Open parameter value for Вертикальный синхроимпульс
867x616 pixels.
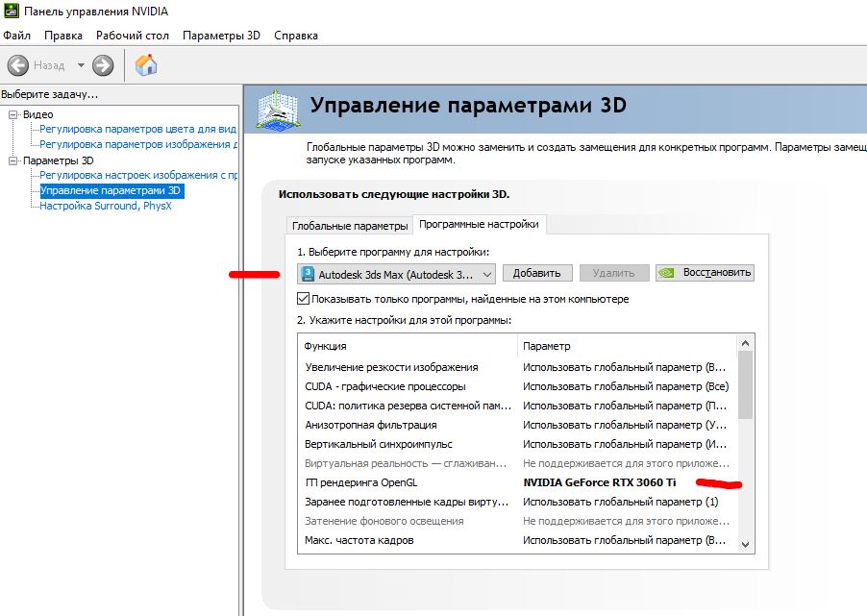click(x=625, y=444)
